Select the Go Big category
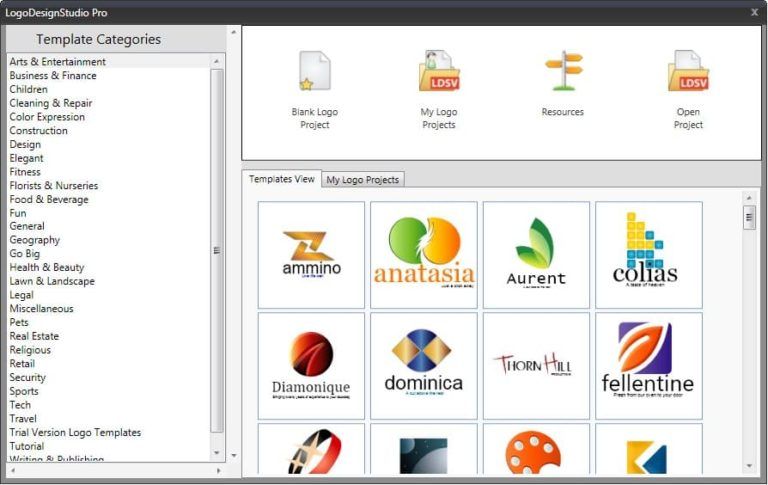This screenshot has width=768, height=485. (24, 253)
